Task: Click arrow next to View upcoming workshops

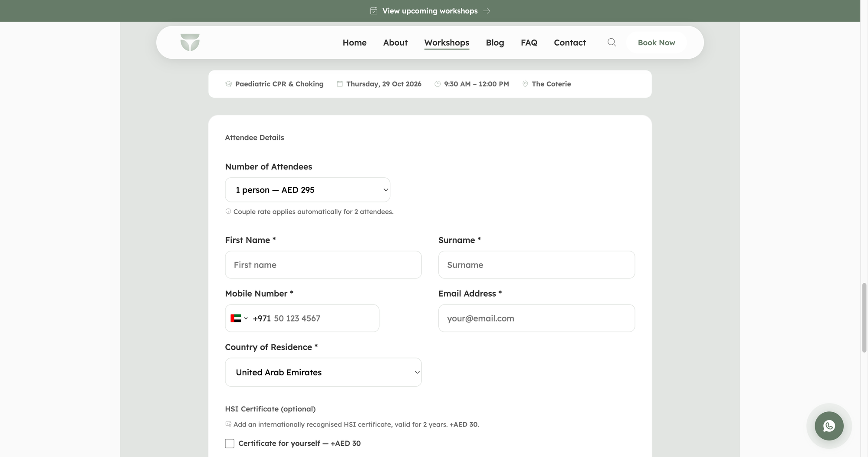Action: 487,11
